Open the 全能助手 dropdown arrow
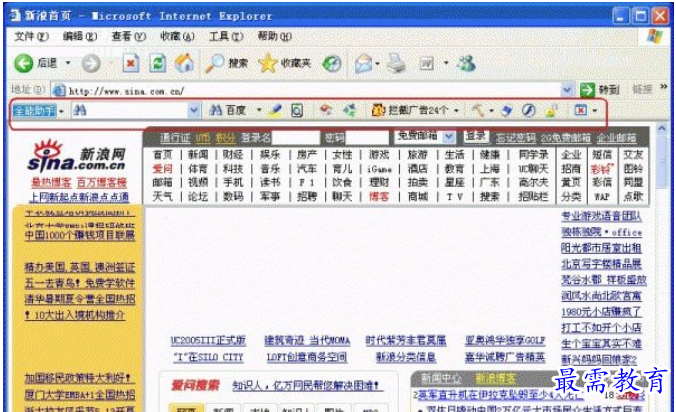Viewport: 676px width, 412px height. click(x=61, y=111)
